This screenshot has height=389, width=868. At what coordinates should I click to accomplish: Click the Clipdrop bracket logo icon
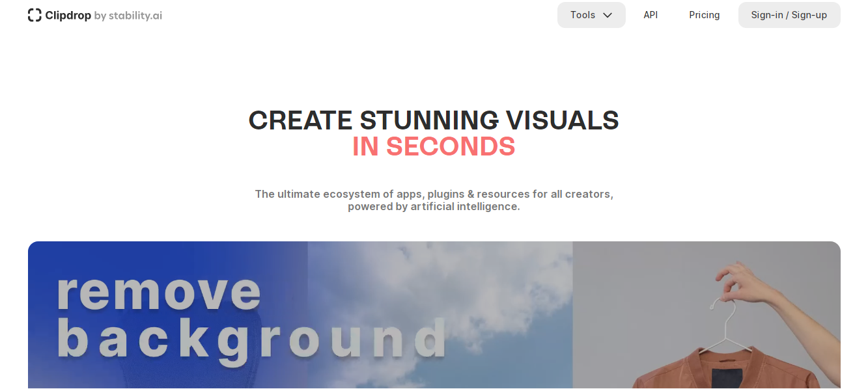pyautogui.click(x=35, y=15)
